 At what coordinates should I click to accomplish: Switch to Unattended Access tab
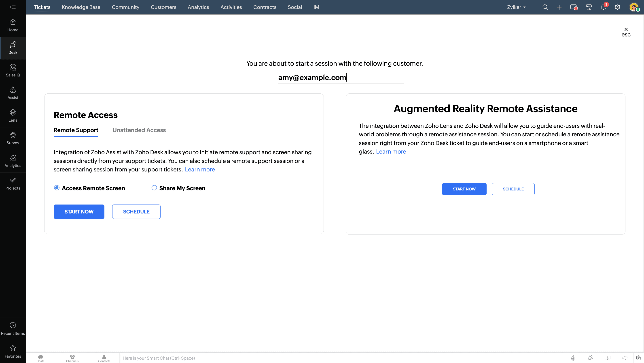click(x=139, y=130)
